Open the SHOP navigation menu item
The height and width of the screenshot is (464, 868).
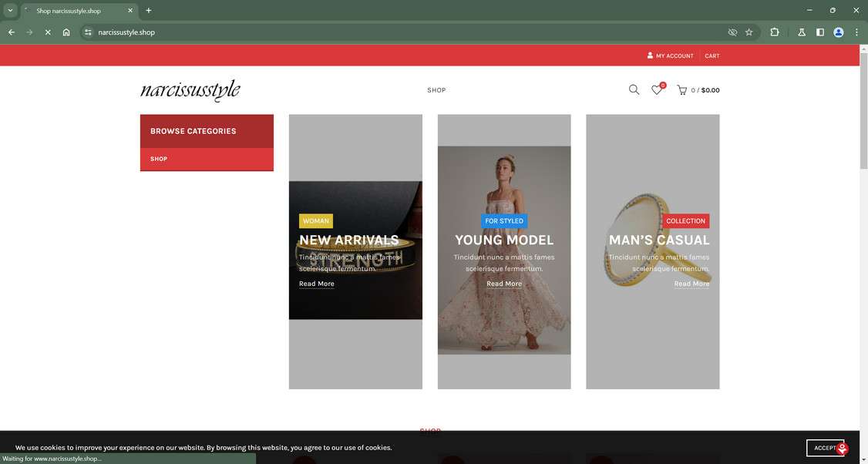[436, 90]
